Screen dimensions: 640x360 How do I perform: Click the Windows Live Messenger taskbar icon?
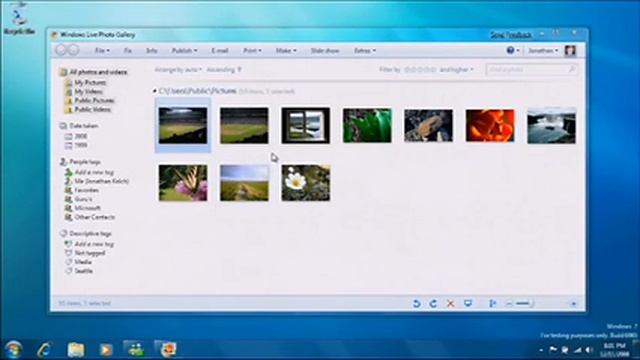pos(135,349)
